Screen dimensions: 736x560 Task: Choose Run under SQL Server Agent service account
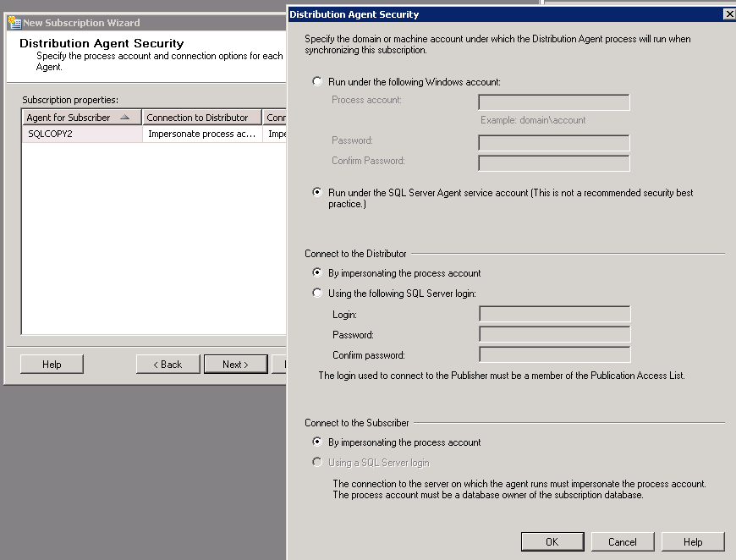pos(318,193)
